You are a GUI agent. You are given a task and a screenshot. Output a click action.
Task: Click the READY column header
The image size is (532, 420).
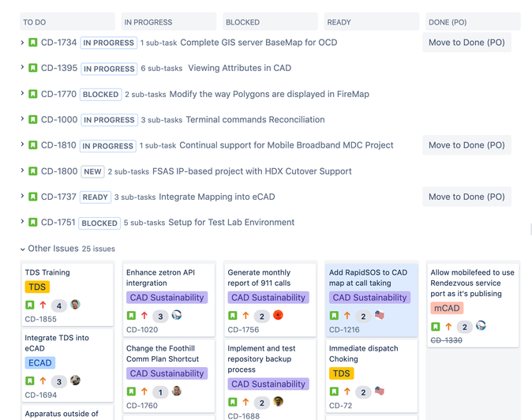[372, 22]
